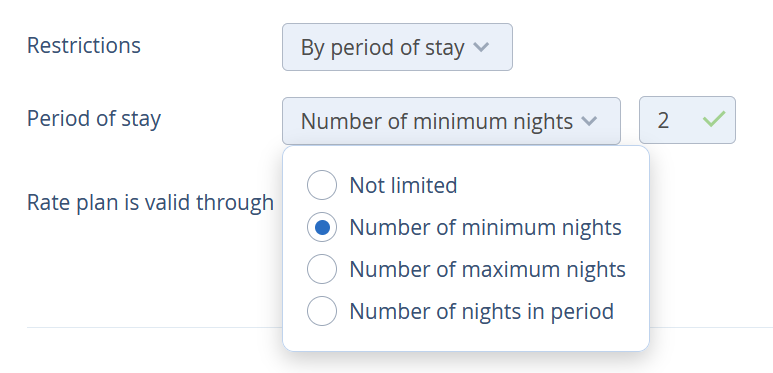Click the Period of stay field label
This screenshot has width=773, height=373.
click(x=94, y=120)
